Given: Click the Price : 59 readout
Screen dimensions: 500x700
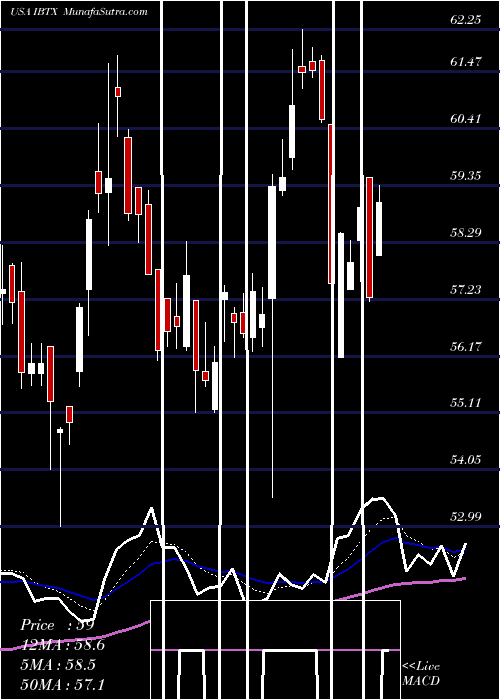Looking at the screenshot, I should click(x=57, y=625).
